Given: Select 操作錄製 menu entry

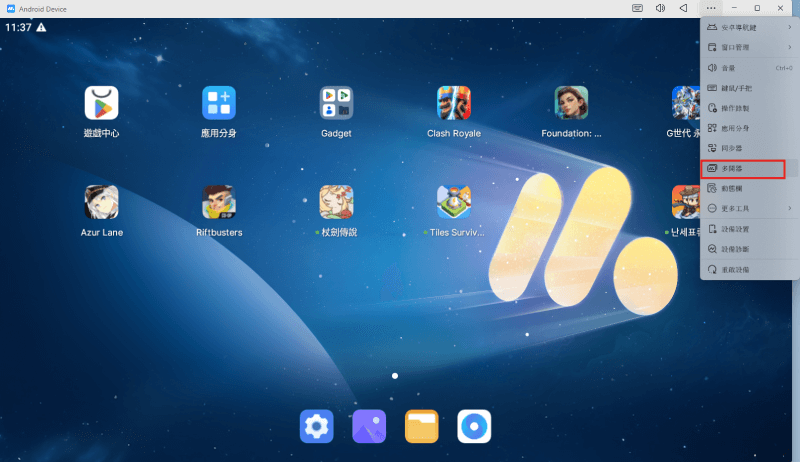Looking at the screenshot, I should click(749, 108).
